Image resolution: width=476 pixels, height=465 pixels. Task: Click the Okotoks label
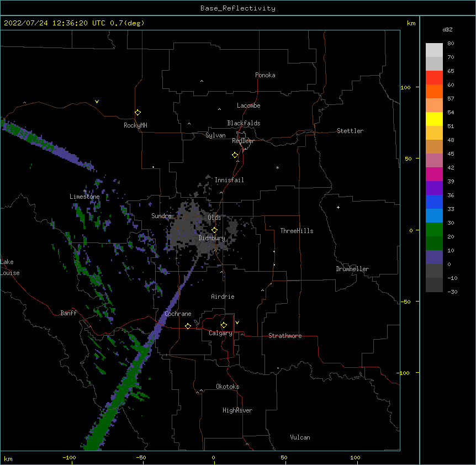pos(228,387)
